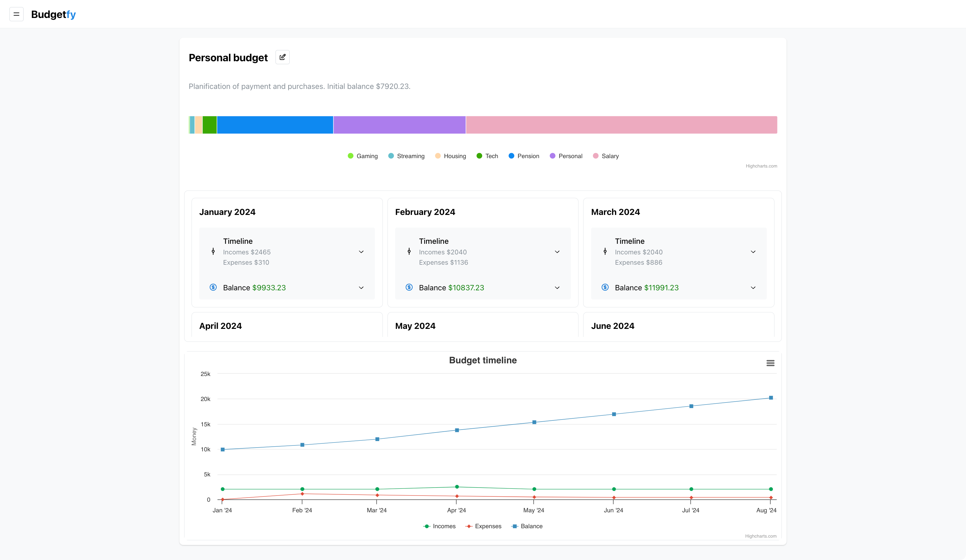Click January balance dollar icon
This screenshot has width=966, height=560.
[213, 287]
